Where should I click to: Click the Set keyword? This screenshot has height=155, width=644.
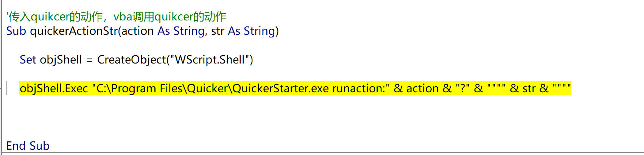pos(28,60)
